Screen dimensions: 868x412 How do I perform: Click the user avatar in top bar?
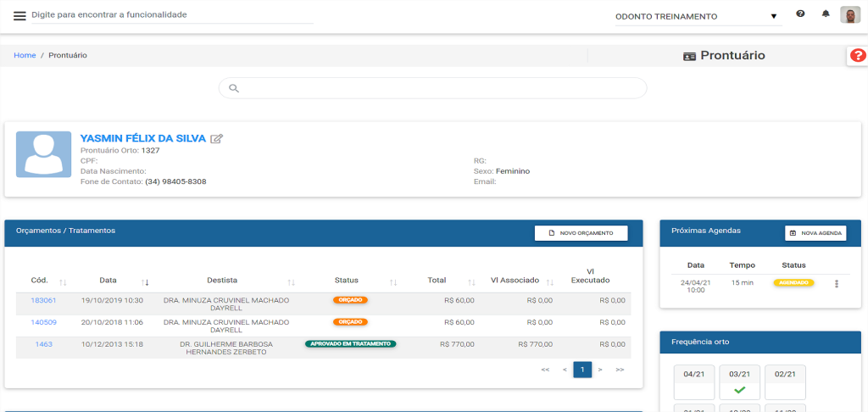point(849,15)
